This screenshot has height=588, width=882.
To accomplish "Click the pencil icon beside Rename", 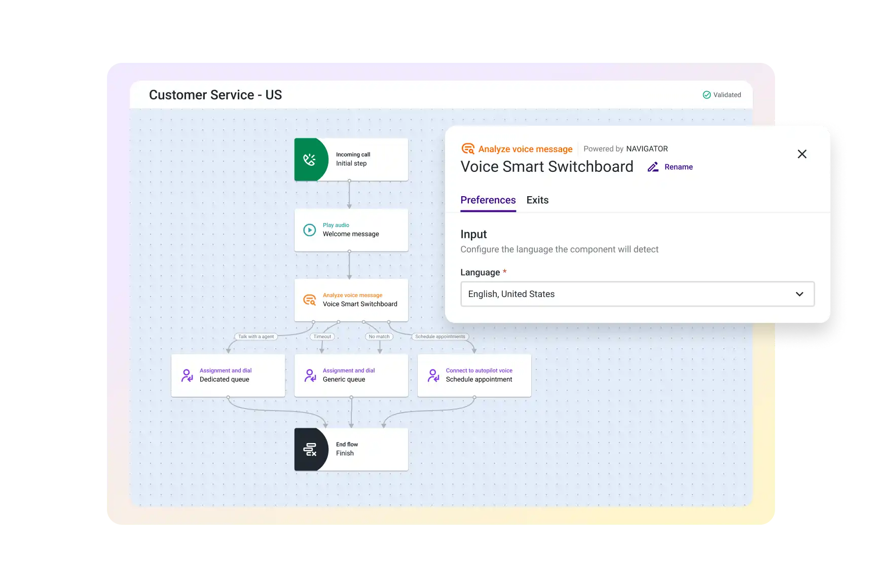I will tap(653, 167).
